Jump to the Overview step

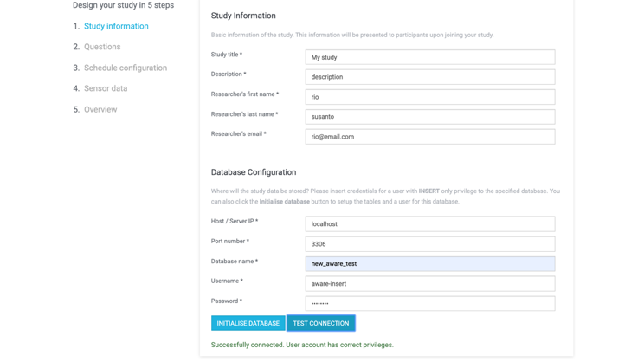click(100, 109)
